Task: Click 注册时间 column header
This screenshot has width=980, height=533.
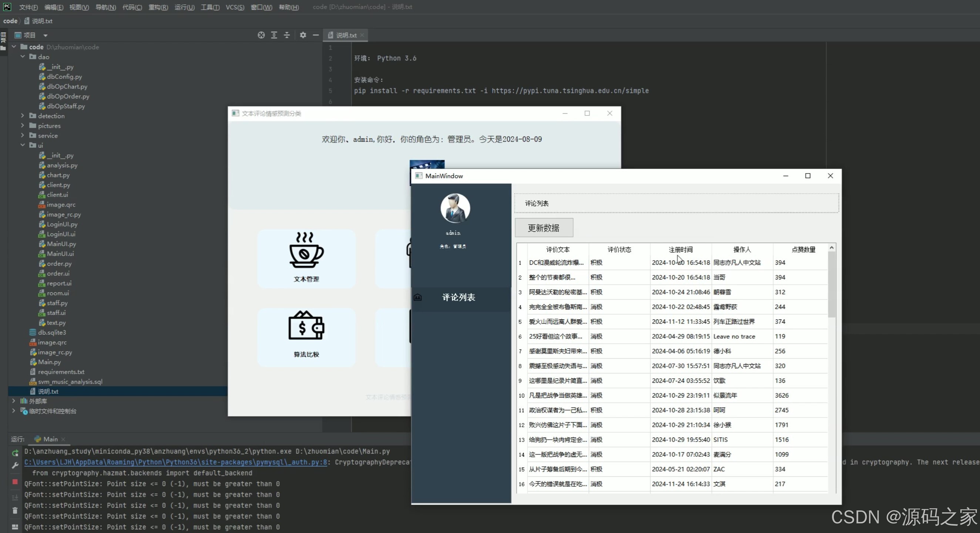Action: tap(681, 249)
